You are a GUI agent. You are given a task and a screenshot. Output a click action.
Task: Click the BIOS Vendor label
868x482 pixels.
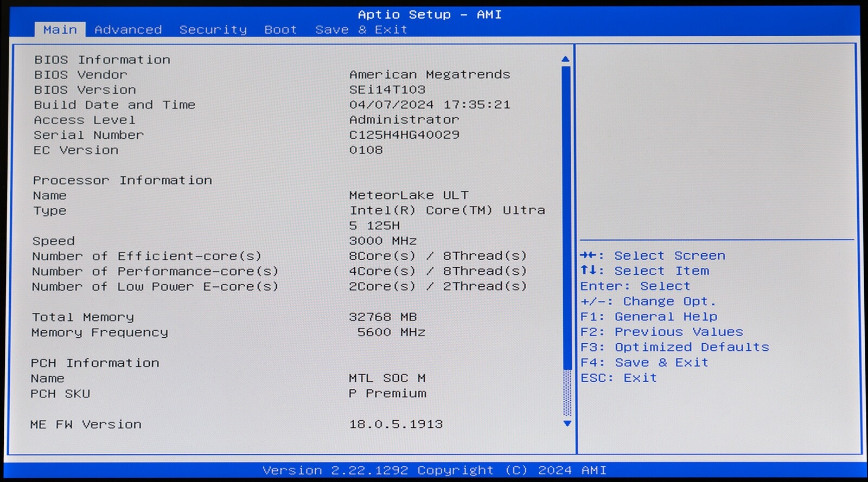point(80,75)
